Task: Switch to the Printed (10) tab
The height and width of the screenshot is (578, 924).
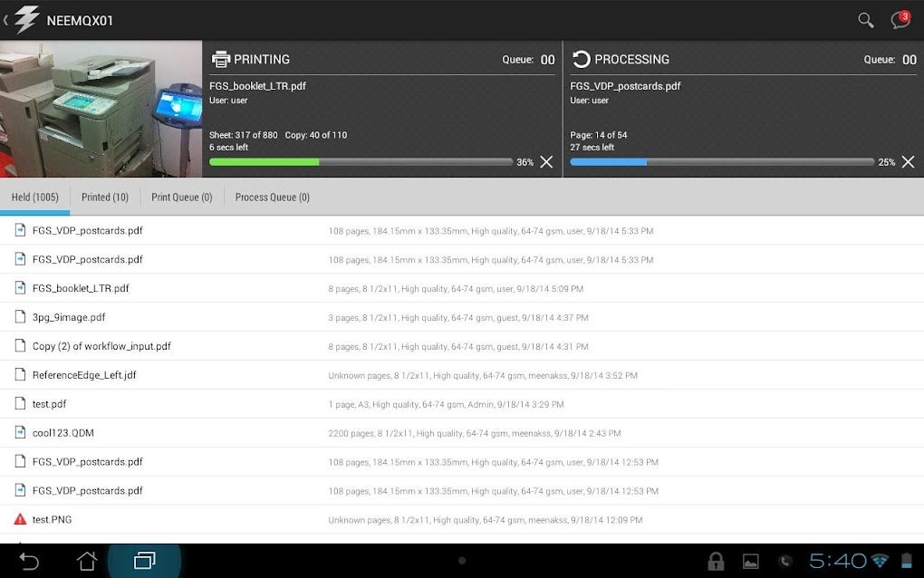Action: (x=105, y=197)
